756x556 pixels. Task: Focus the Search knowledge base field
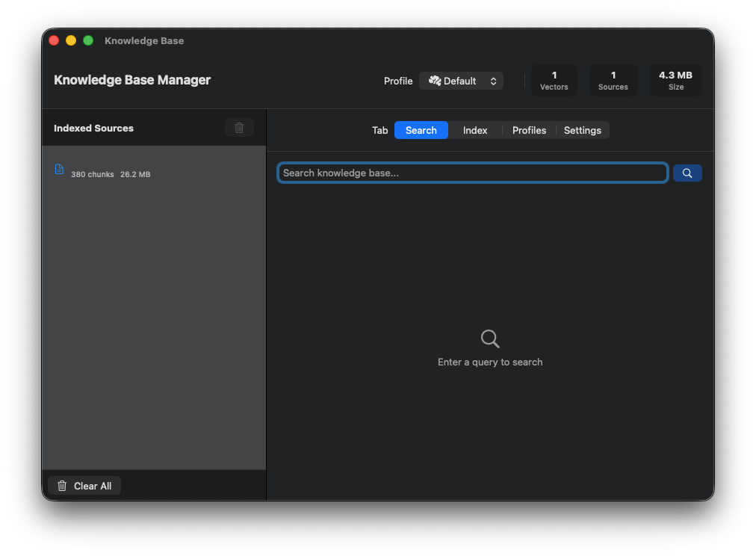click(472, 173)
